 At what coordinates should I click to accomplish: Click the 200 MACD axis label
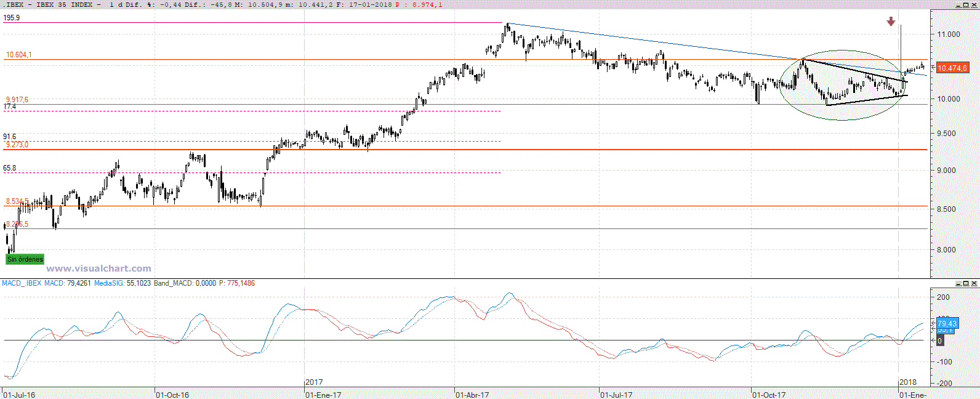(943, 297)
